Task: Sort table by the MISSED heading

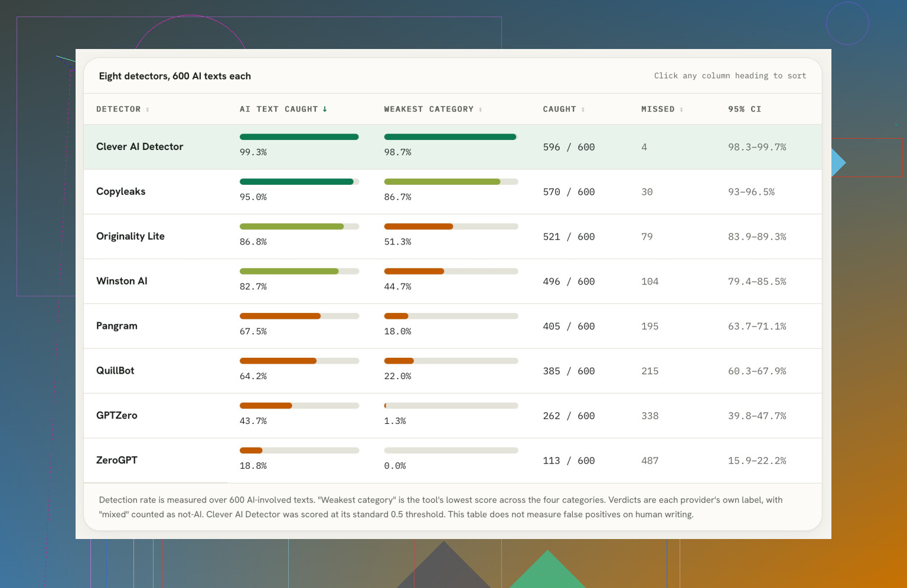Action: pyautogui.click(x=658, y=109)
